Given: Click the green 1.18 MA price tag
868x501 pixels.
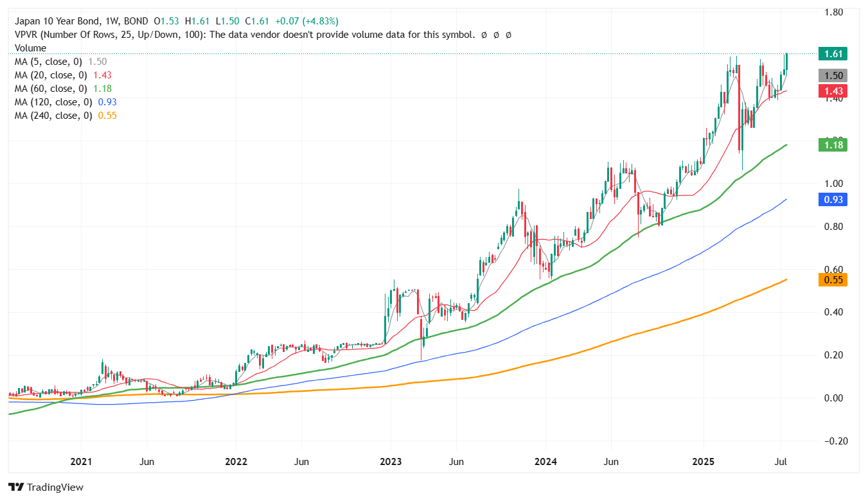Looking at the screenshot, I should (833, 145).
